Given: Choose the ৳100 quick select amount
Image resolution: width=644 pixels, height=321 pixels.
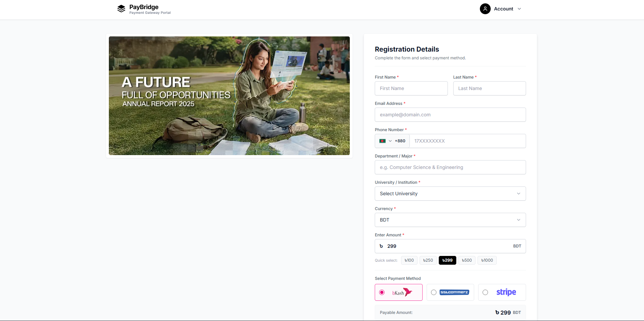Looking at the screenshot, I should (x=409, y=260).
